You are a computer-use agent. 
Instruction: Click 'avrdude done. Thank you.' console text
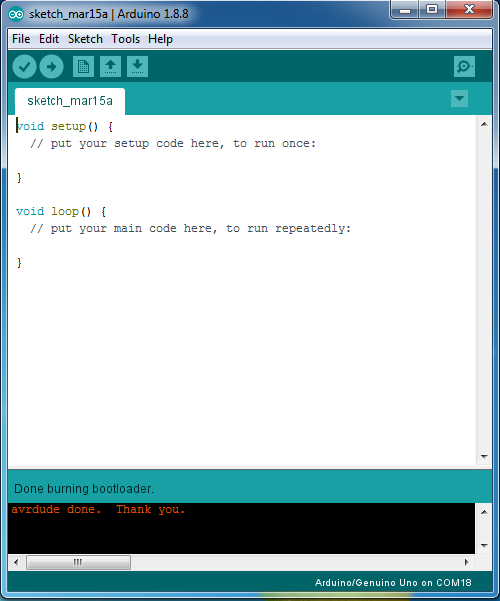98,510
